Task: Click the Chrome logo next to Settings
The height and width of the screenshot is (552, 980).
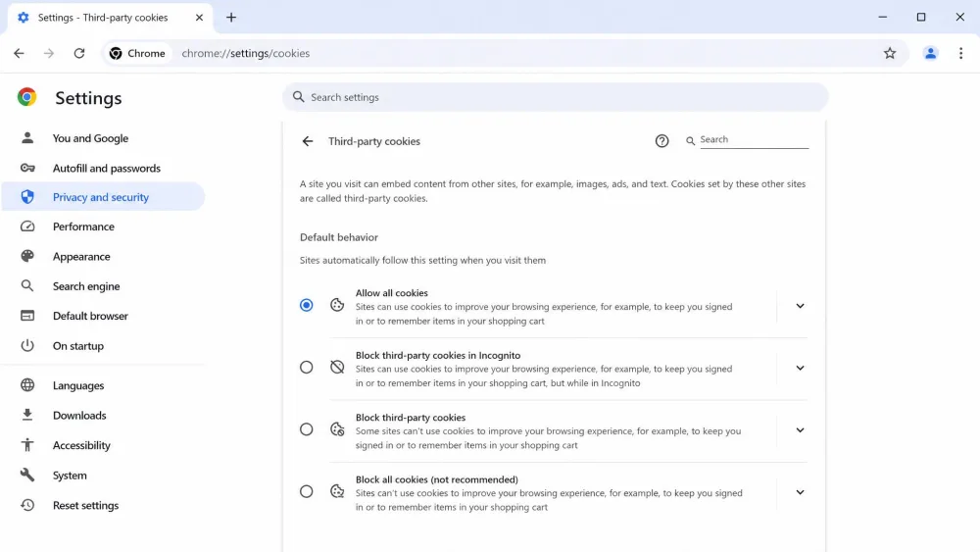Action: (26, 97)
